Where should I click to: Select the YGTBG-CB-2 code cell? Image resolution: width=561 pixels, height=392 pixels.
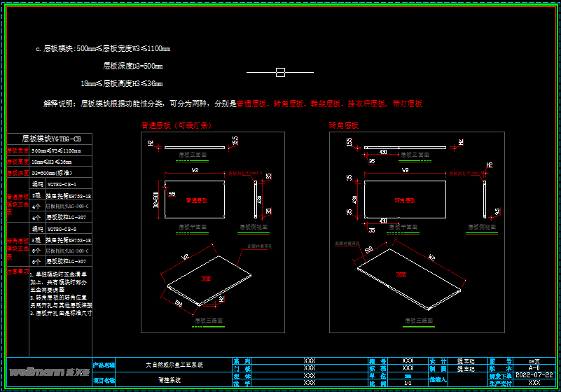62,229
